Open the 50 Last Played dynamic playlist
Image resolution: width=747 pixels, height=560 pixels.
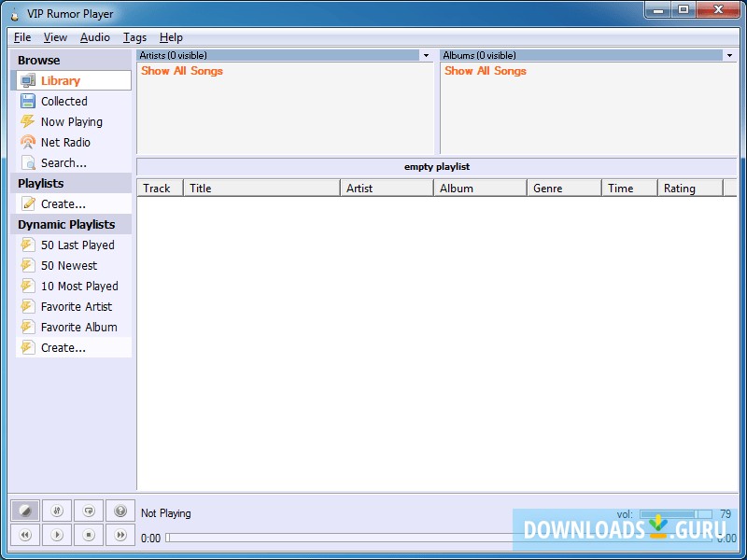74,245
